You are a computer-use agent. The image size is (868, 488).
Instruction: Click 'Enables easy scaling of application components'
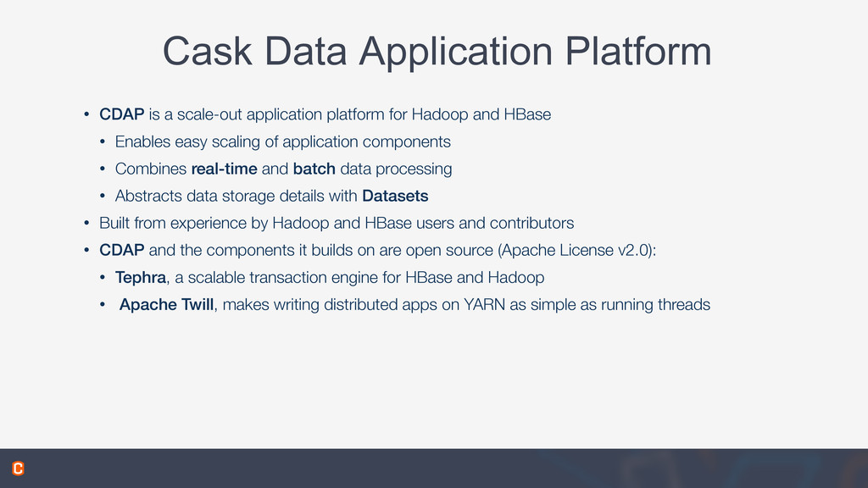282,141
